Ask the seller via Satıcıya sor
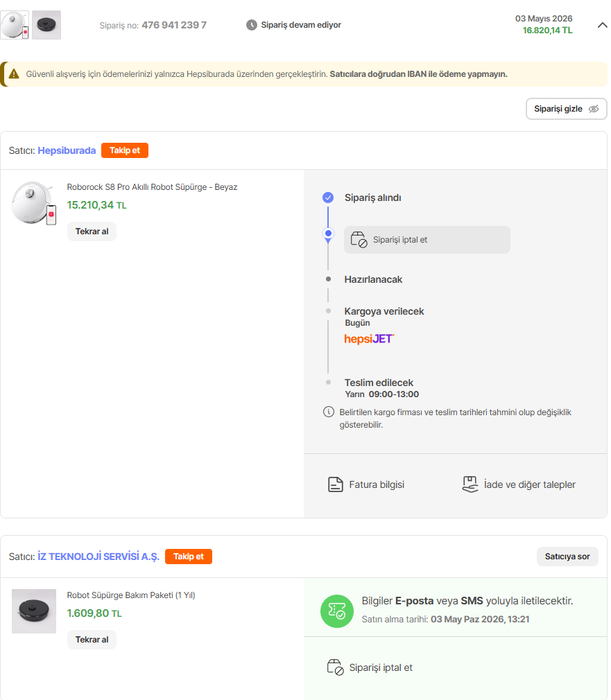 point(567,557)
